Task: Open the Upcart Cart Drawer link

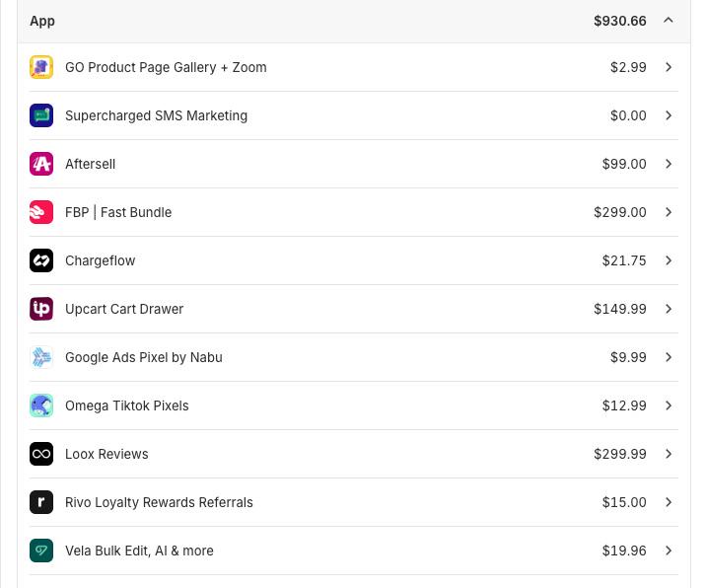Action: click(124, 309)
